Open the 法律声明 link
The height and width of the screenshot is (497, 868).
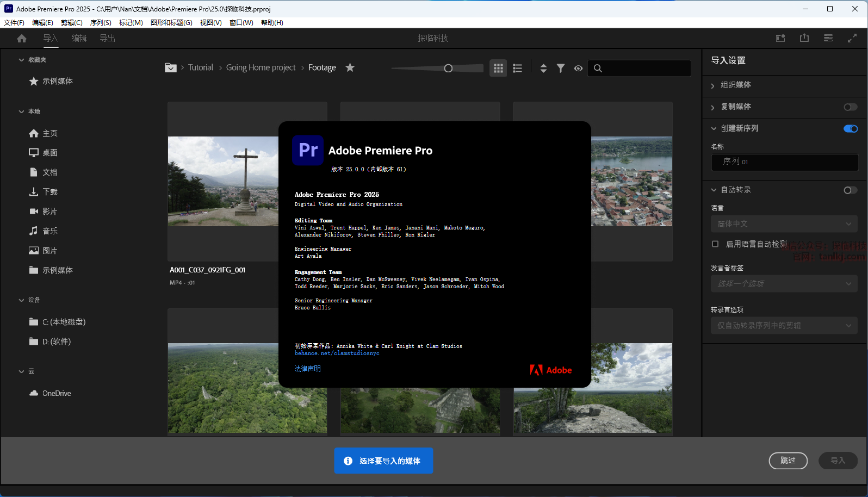pyautogui.click(x=308, y=369)
